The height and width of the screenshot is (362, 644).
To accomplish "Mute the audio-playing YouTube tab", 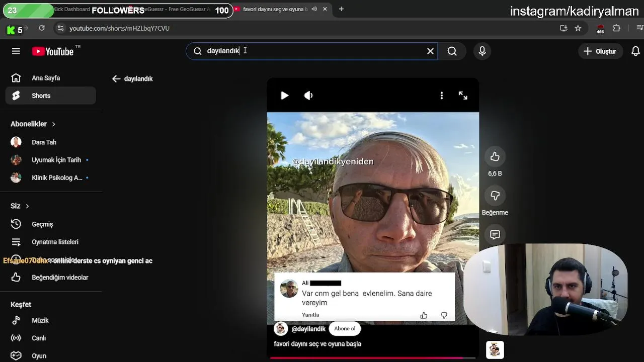I will click(314, 9).
